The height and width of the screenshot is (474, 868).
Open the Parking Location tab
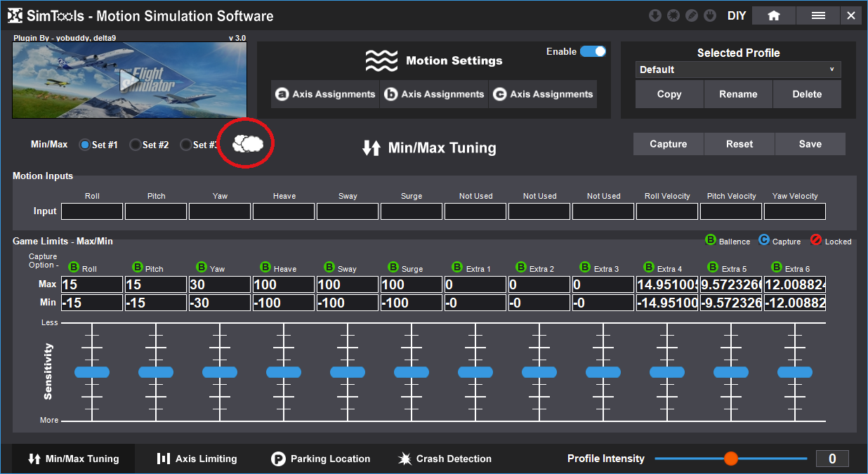click(321, 459)
